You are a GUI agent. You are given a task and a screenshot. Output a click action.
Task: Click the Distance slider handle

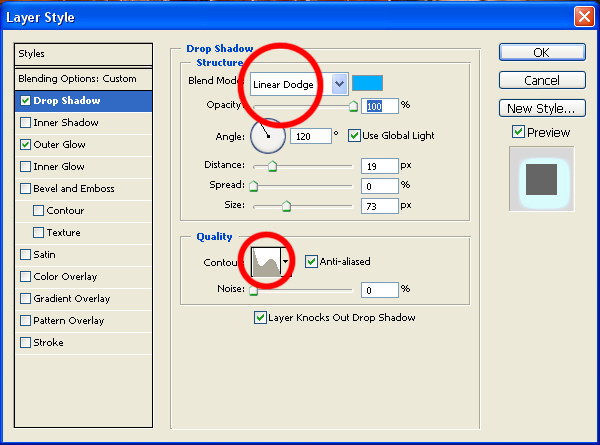click(272, 166)
